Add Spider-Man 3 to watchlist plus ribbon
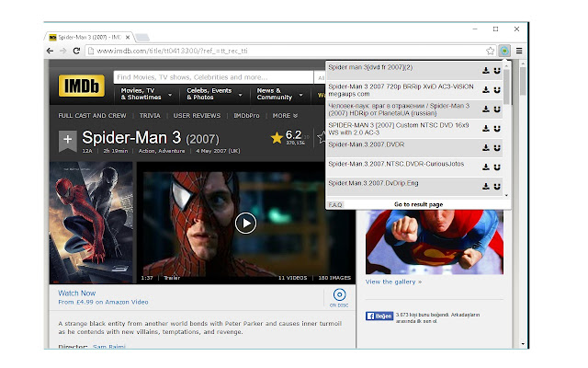588x368 pixels. coord(67,141)
